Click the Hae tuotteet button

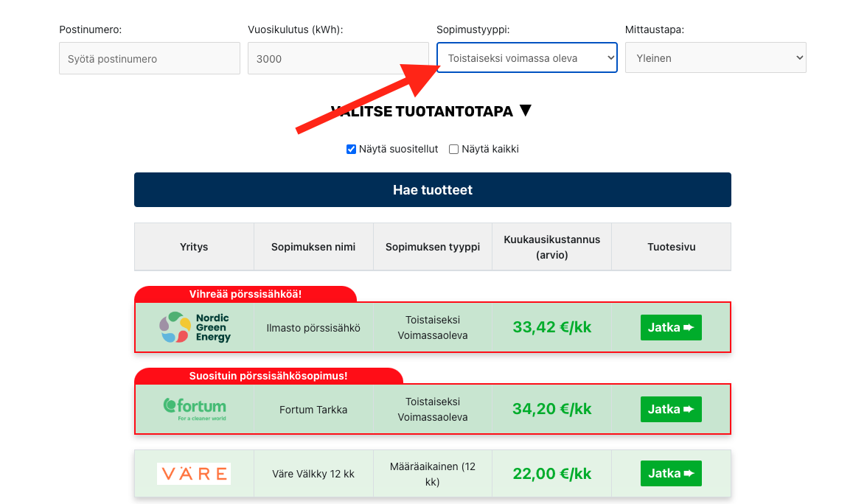[x=432, y=189]
